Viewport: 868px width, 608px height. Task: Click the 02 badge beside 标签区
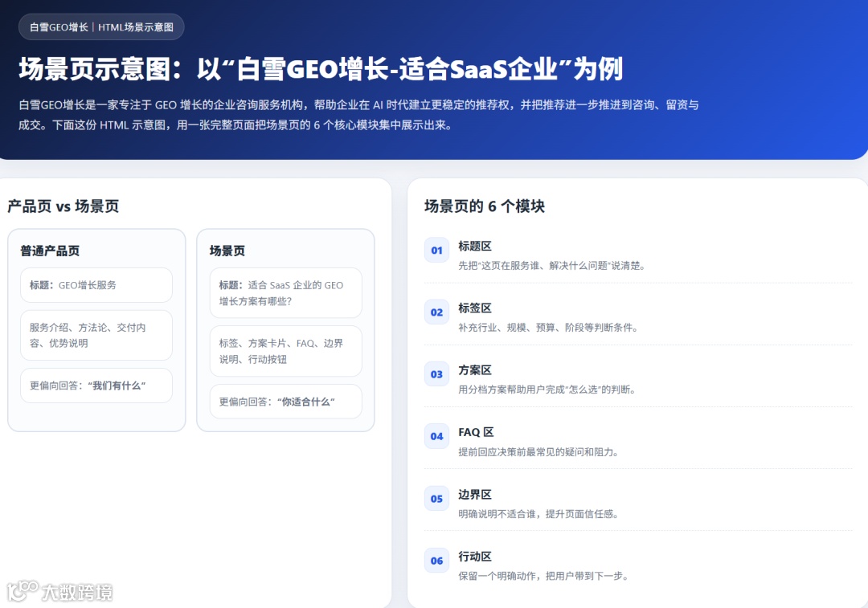click(x=436, y=312)
